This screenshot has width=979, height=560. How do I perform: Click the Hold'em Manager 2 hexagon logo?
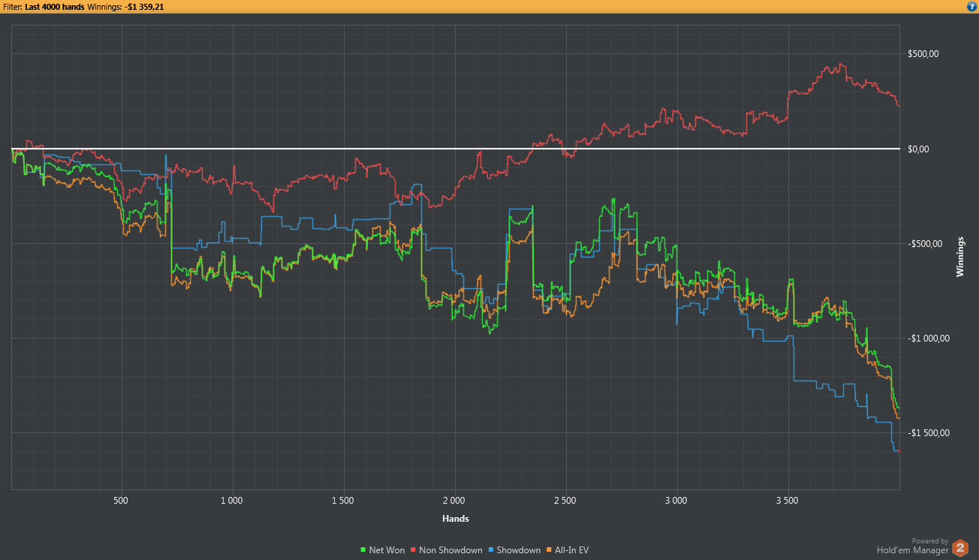pyautogui.click(x=960, y=548)
